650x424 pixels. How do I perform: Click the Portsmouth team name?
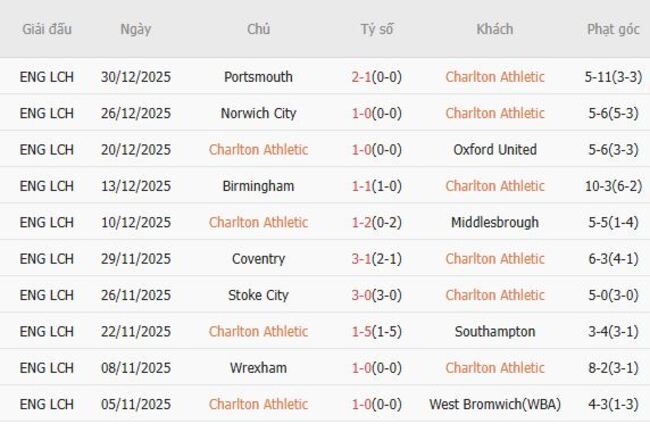(x=259, y=77)
